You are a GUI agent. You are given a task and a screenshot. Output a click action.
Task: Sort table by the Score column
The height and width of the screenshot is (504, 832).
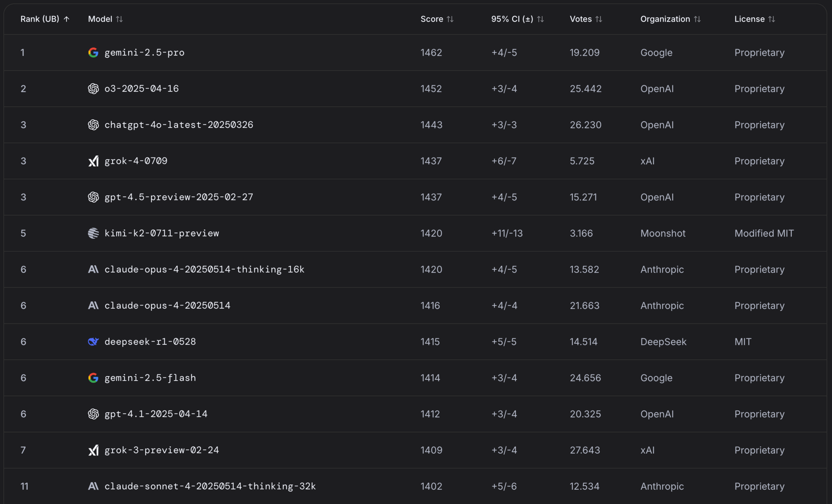(437, 19)
